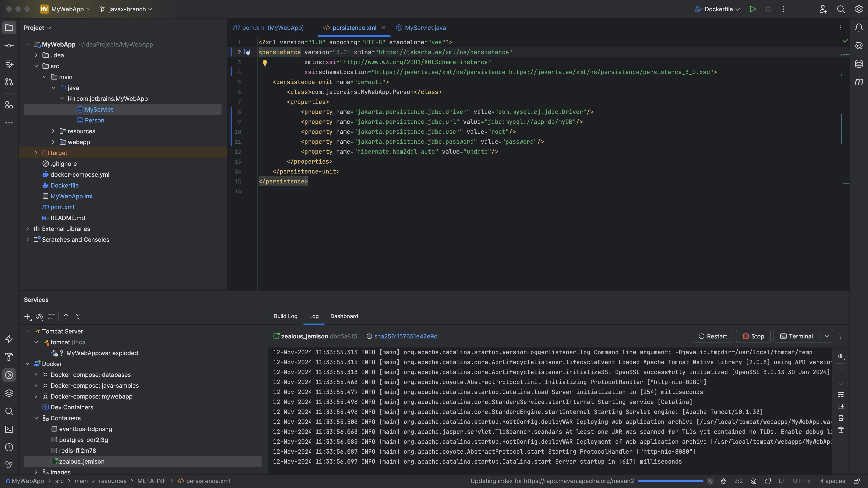Run the Dockerfile configuration
Viewport: 868px width, 488px height.
[x=753, y=9]
